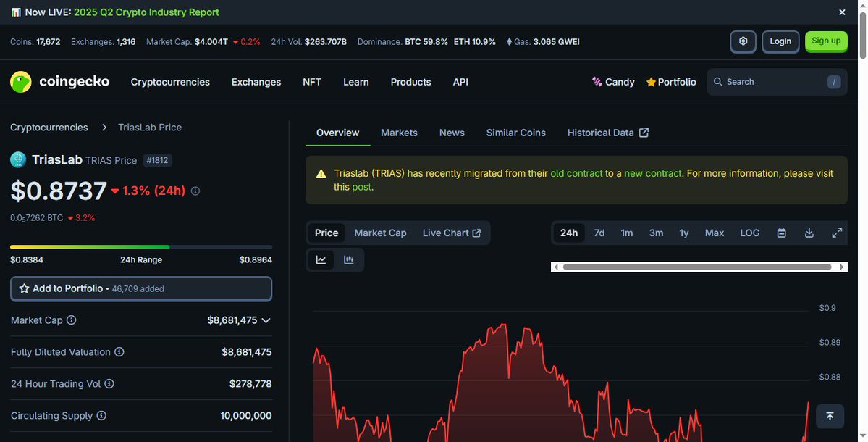Click the Exchanges count 1,316
Image resolution: width=868 pixels, height=442 pixels.
pyautogui.click(x=126, y=41)
